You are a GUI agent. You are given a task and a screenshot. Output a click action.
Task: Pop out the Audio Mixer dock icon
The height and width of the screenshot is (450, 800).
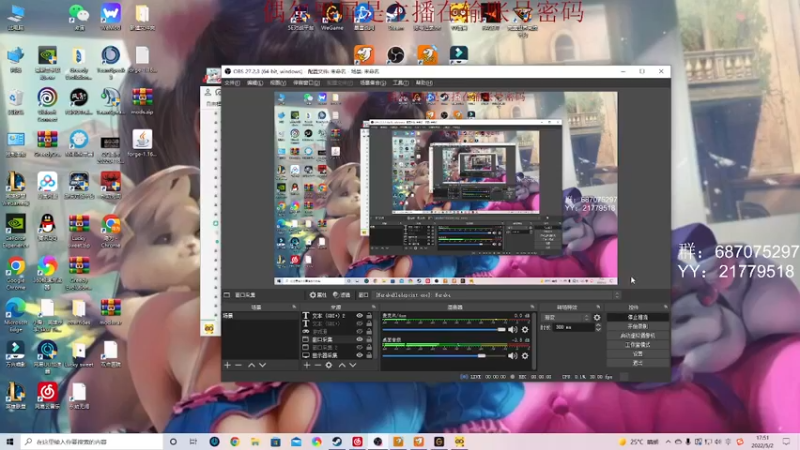point(532,307)
